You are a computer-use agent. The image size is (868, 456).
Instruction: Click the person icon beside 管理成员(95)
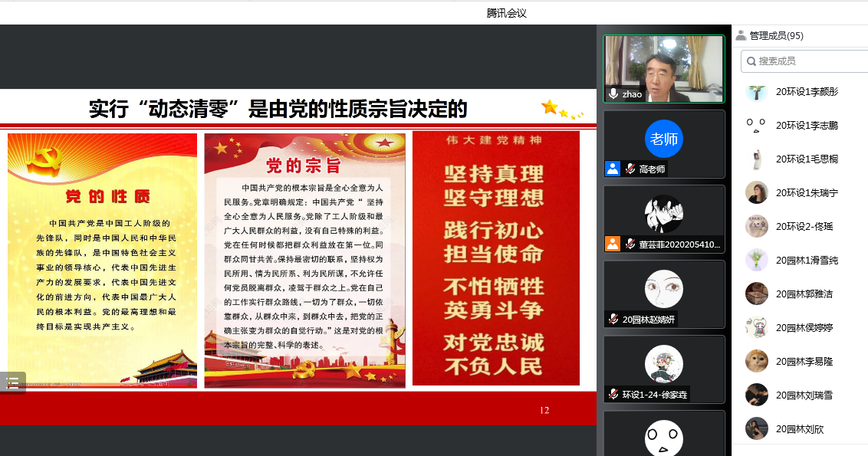point(741,35)
